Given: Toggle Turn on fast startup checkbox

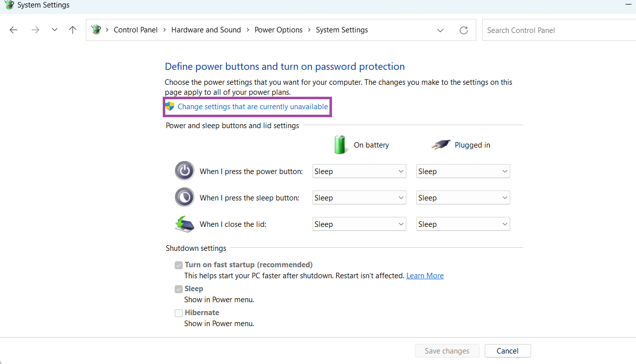Looking at the screenshot, I should [x=179, y=265].
